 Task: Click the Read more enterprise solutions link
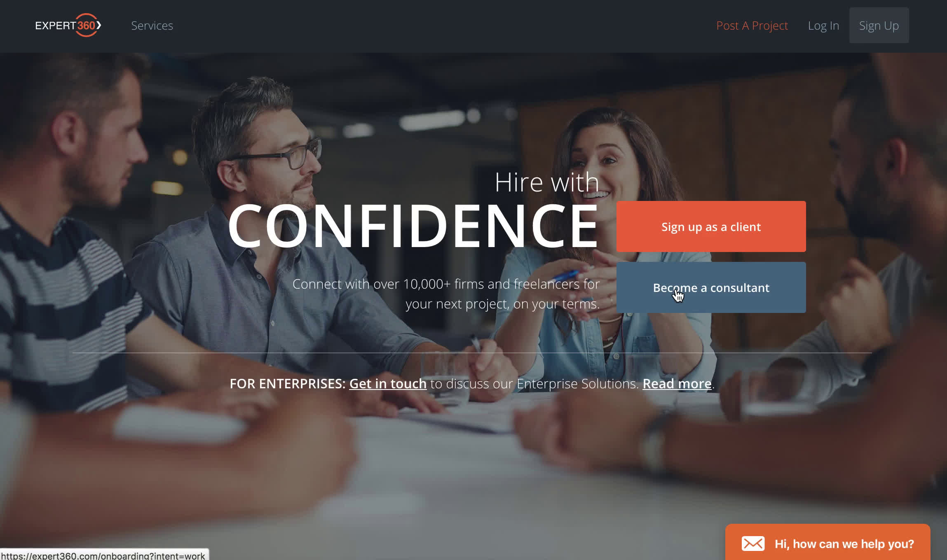pos(676,383)
